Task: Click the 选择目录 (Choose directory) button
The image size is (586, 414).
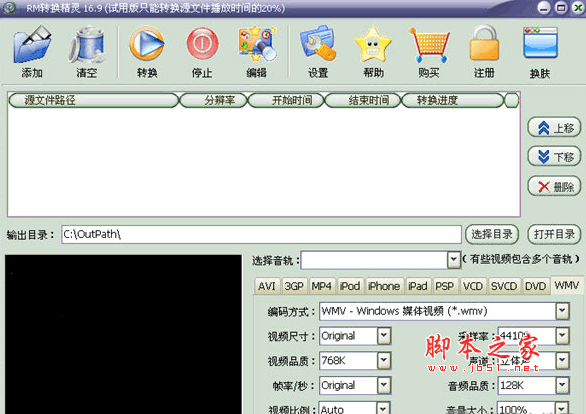Action: coord(492,234)
